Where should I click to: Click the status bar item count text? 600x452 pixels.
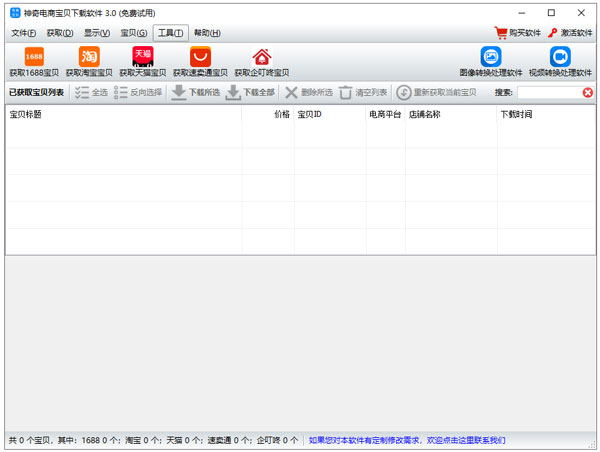click(x=153, y=441)
